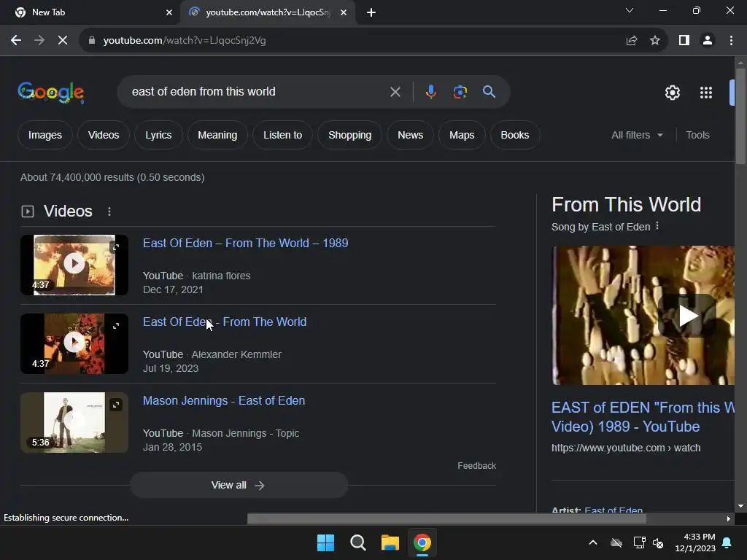Expand preview of Alexander Kemmler video

pos(116,326)
